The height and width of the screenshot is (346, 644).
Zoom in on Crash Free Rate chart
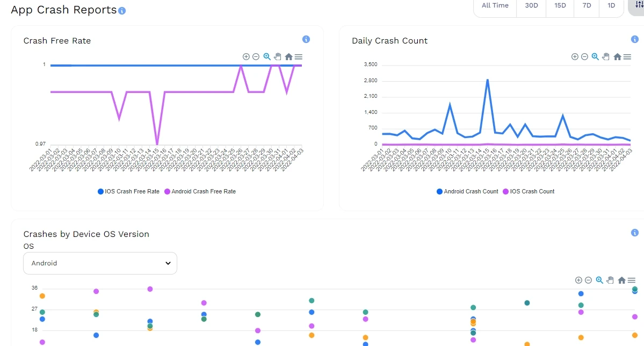[x=246, y=57]
